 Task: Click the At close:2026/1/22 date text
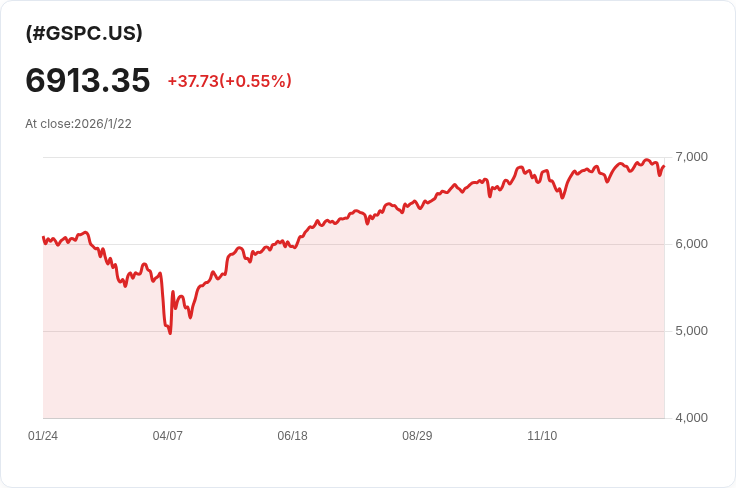(x=78, y=124)
